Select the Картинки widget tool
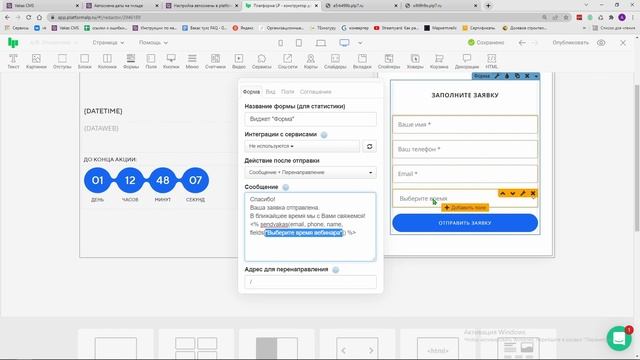 pos(36,61)
